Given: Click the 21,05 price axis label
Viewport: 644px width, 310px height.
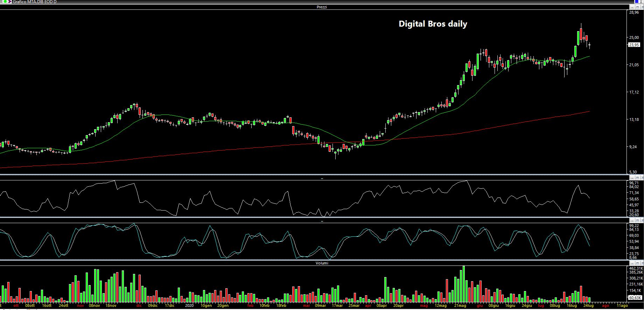Looking at the screenshot, I should pyautogui.click(x=634, y=65).
